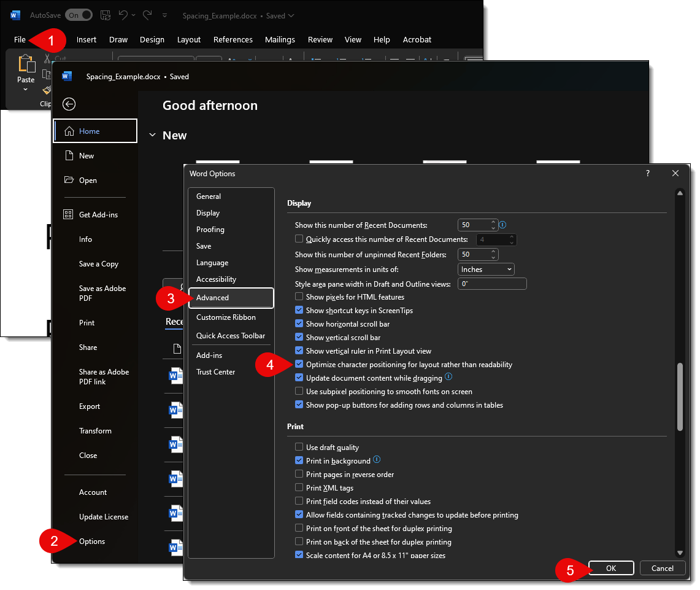This screenshot has height=590, width=700.
Task: Click scroll down arrow in Word Options
Action: coord(680,553)
